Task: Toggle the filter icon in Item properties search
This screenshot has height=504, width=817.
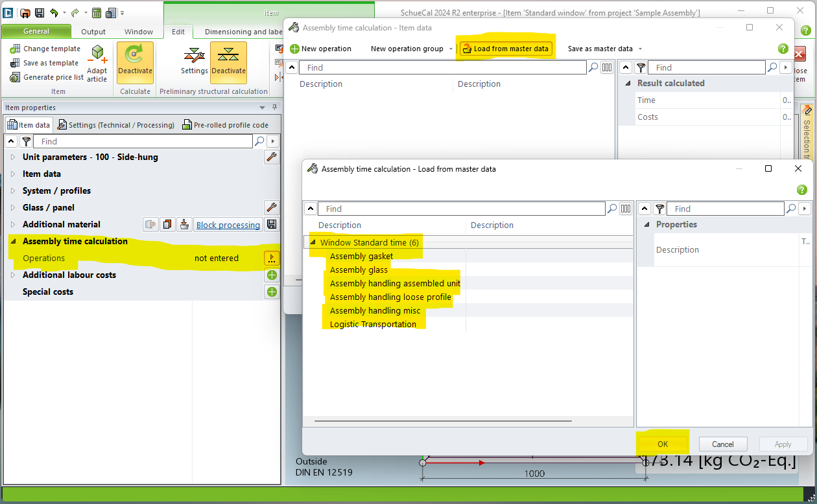Action: coord(26,141)
